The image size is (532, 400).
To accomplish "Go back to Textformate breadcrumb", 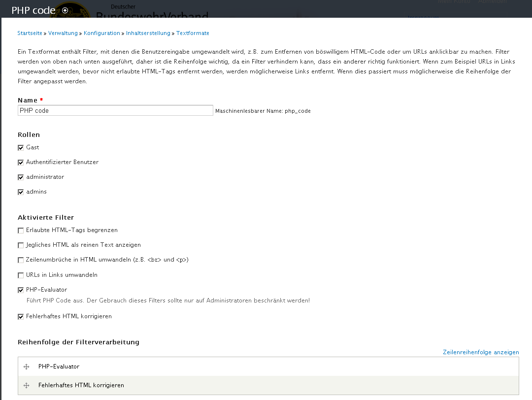I will [x=193, y=33].
